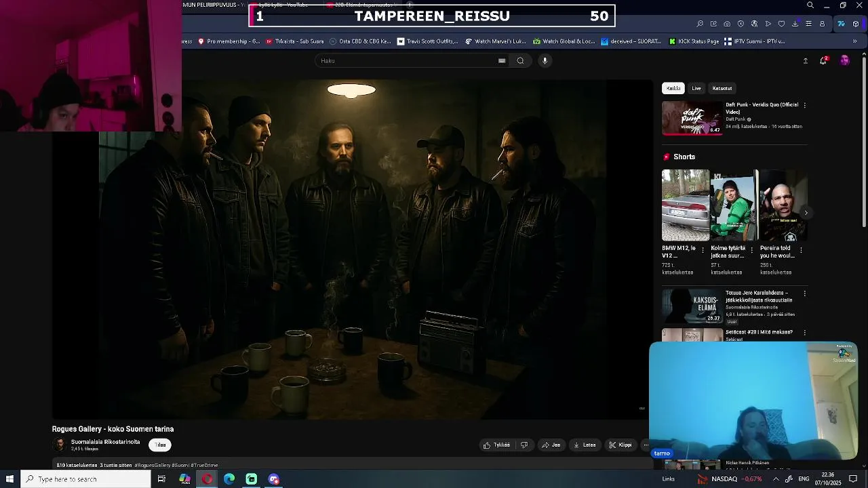Screen dimensions: 868x488
Task: Open the Tvkaista - Sub Suora bookmark
Action: tap(294, 41)
